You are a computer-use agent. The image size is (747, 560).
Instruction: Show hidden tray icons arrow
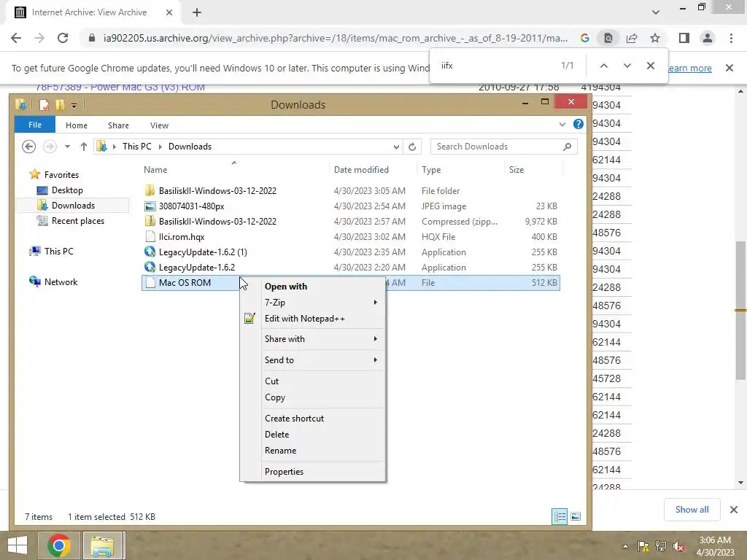(x=625, y=546)
